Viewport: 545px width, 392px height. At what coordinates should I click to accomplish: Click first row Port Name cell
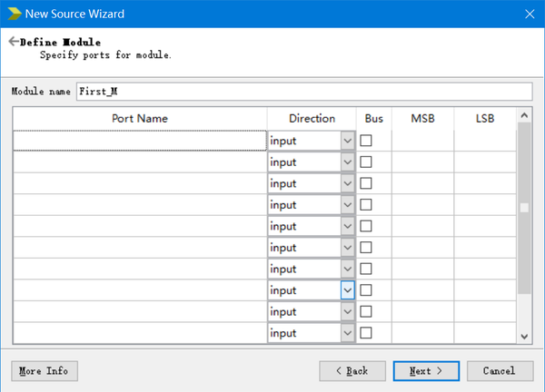pos(139,141)
